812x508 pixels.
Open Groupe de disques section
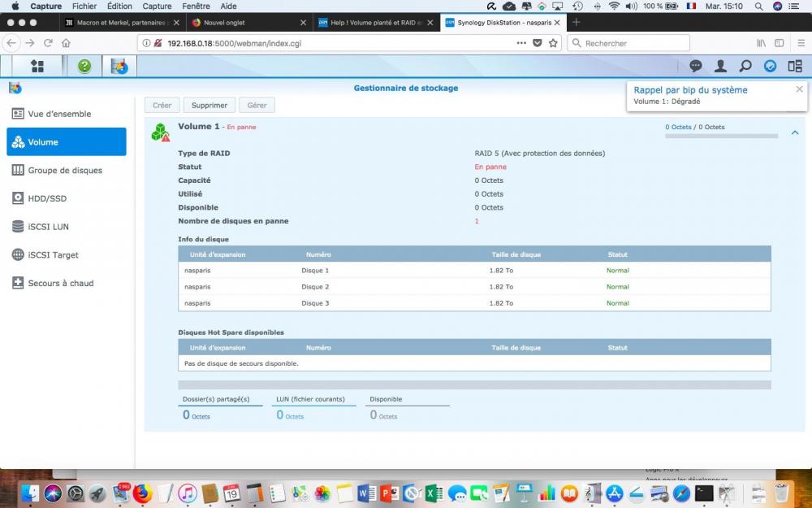tap(65, 171)
